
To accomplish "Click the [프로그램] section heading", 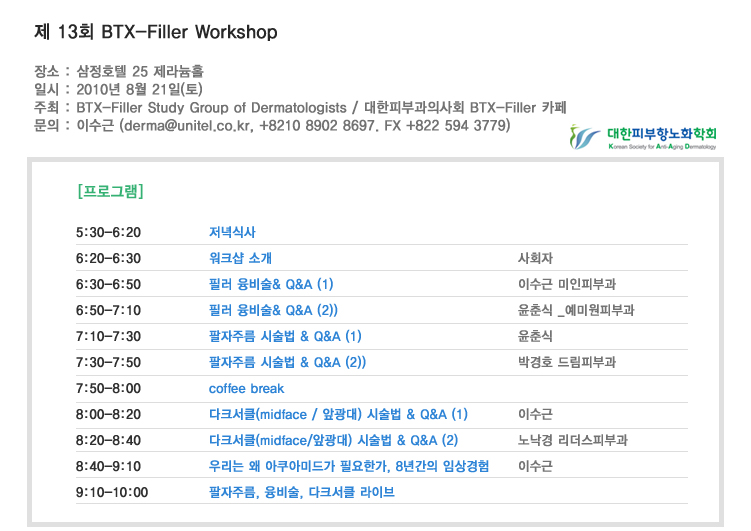I will tap(110, 190).
